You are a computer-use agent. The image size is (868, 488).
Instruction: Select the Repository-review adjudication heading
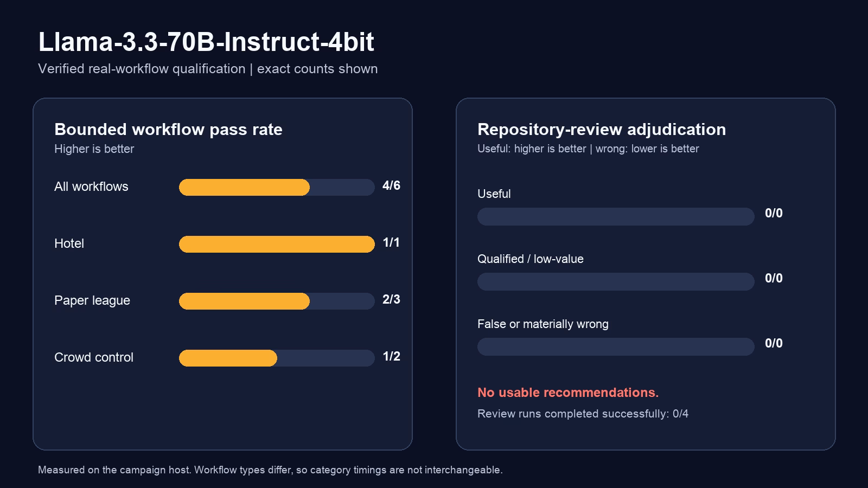(x=602, y=130)
